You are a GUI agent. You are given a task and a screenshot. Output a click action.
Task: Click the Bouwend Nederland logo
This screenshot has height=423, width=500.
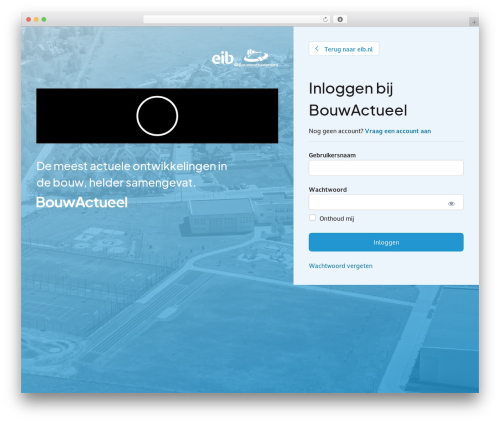pos(256,58)
